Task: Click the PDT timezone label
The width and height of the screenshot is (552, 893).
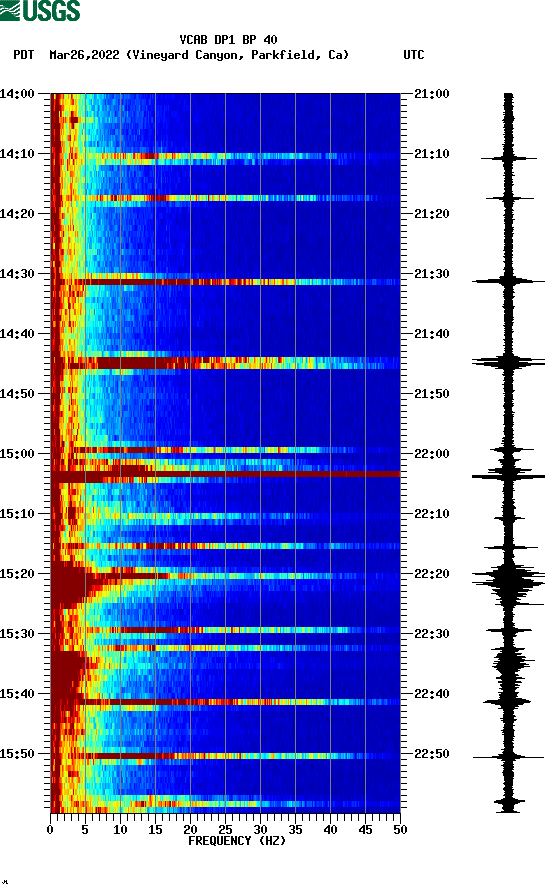Action: pyautogui.click(x=23, y=55)
